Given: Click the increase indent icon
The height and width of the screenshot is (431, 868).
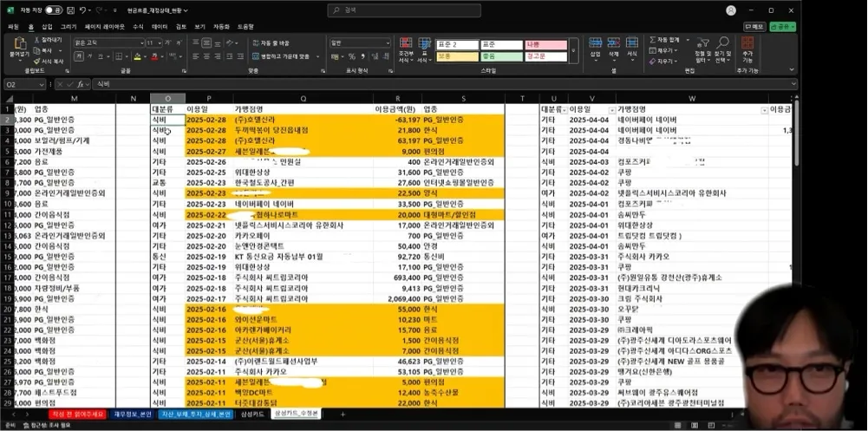Looking at the screenshot, I should (x=239, y=56).
